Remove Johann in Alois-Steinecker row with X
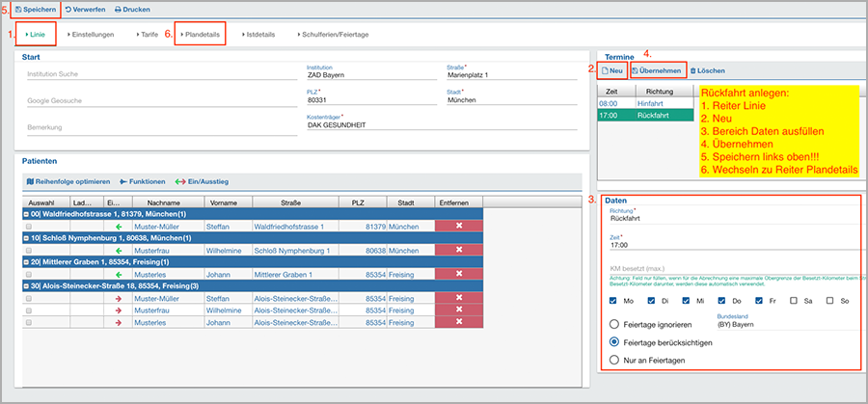Image resolution: width=868 pixels, height=404 pixels. 459,322
